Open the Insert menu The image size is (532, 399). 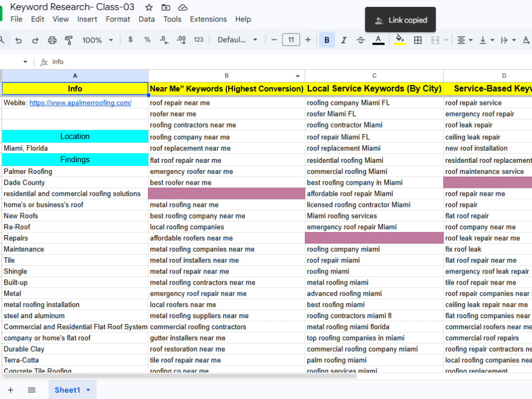tap(87, 19)
